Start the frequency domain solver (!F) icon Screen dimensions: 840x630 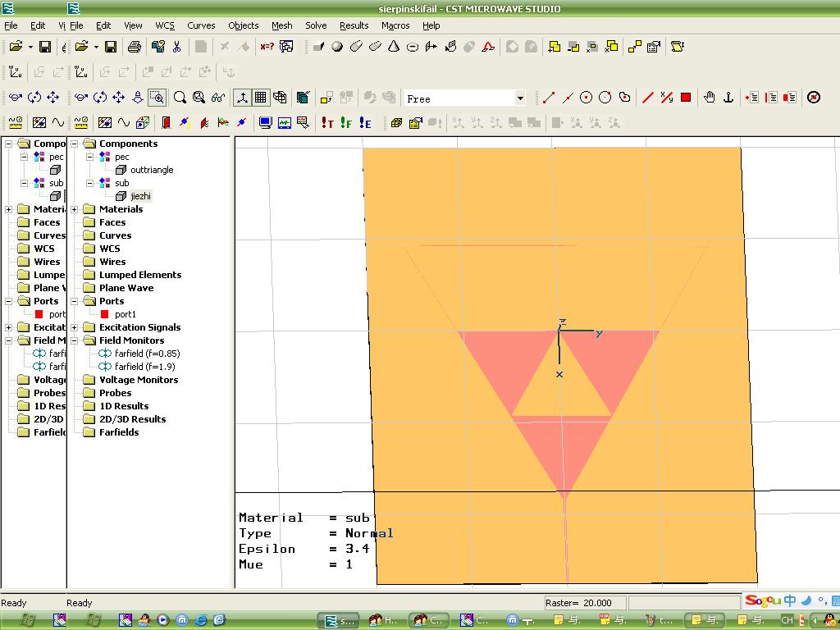coord(346,123)
